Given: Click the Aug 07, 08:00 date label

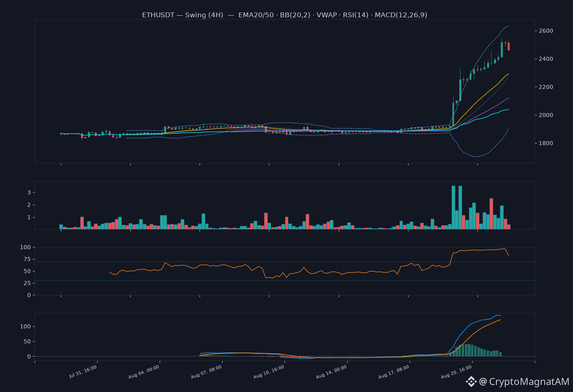Looking at the screenshot, I should (x=206, y=372).
